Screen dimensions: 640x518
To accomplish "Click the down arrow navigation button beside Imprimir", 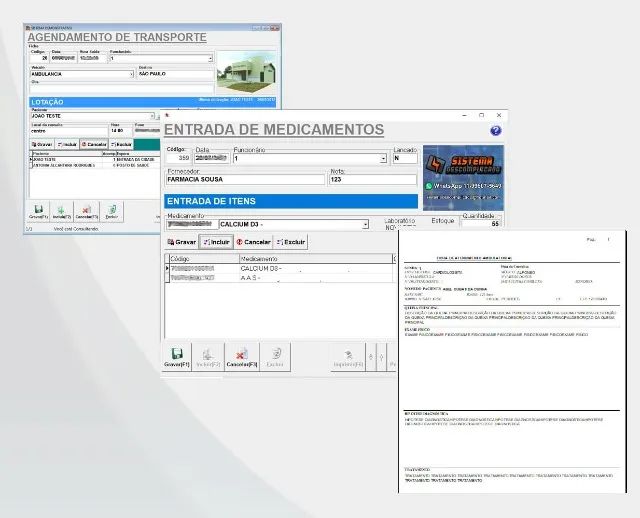I will click(x=381, y=357).
